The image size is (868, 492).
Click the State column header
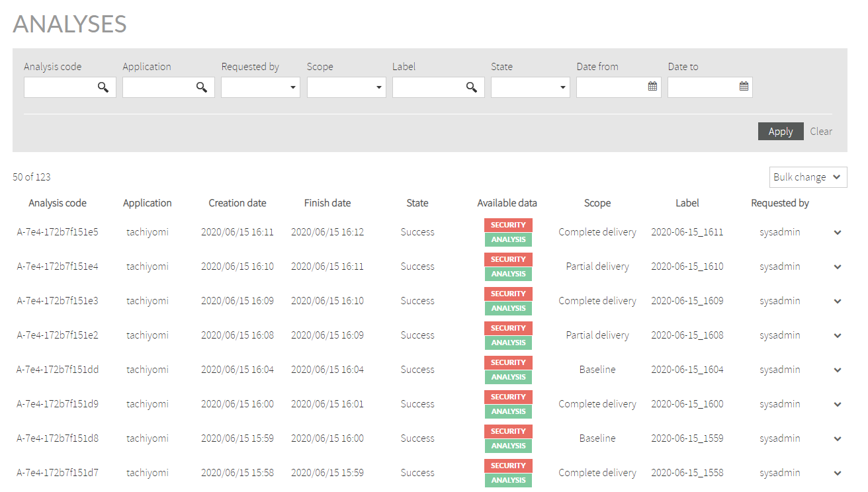click(x=417, y=203)
